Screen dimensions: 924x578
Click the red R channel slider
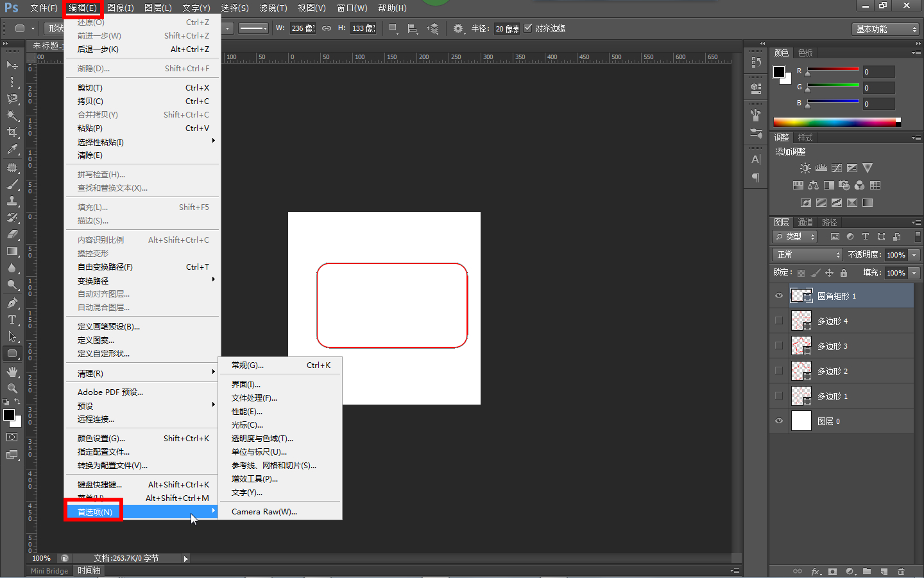point(833,70)
